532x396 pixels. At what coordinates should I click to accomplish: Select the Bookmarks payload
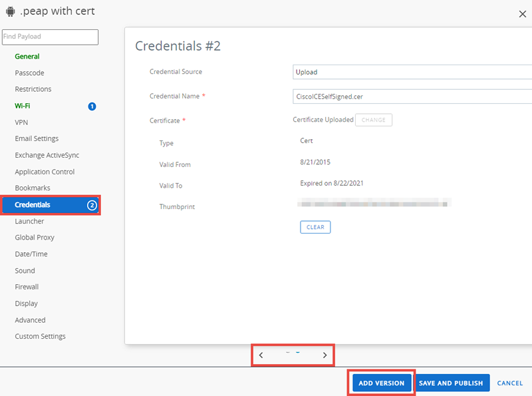33,188
